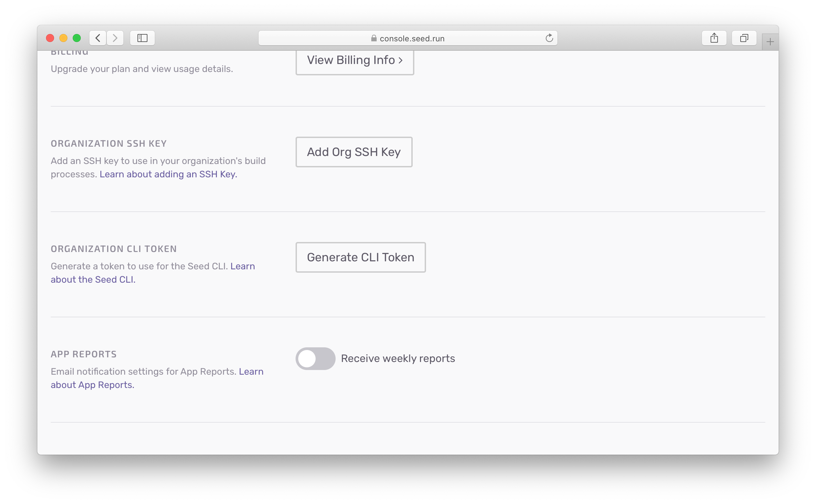Show the tab overview icon
This screenshot has width=816, height=504.
point(744,38)
